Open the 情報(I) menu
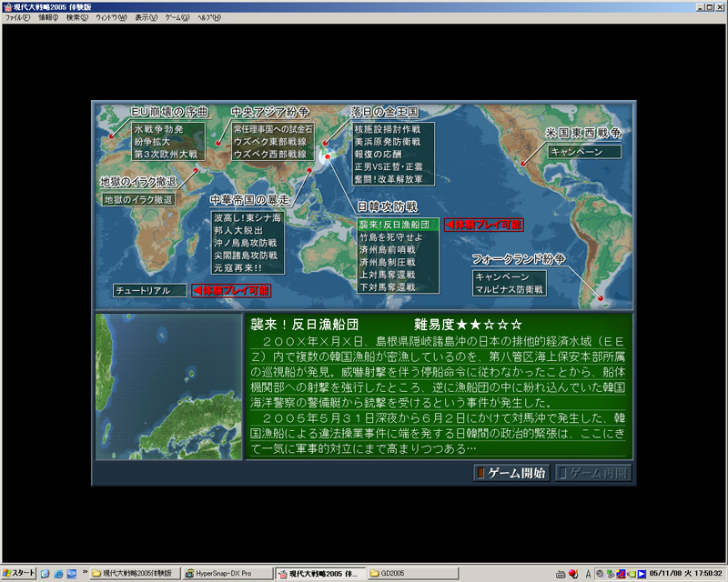 (48, 17)
